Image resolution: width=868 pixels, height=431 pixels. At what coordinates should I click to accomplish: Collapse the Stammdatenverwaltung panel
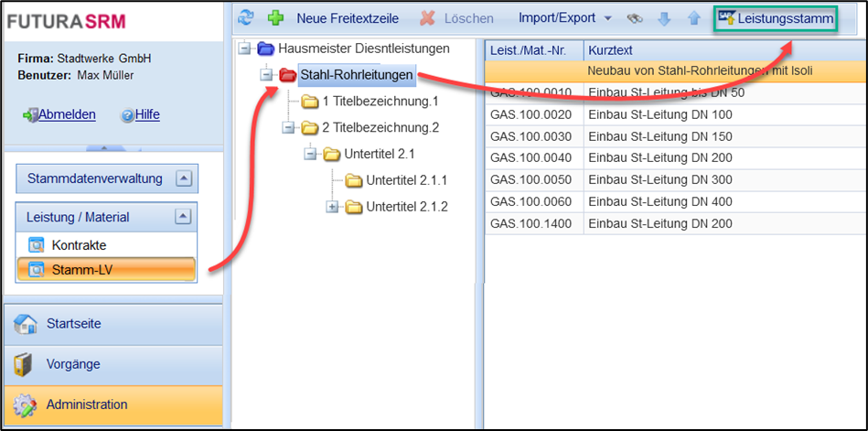[183, 178]
